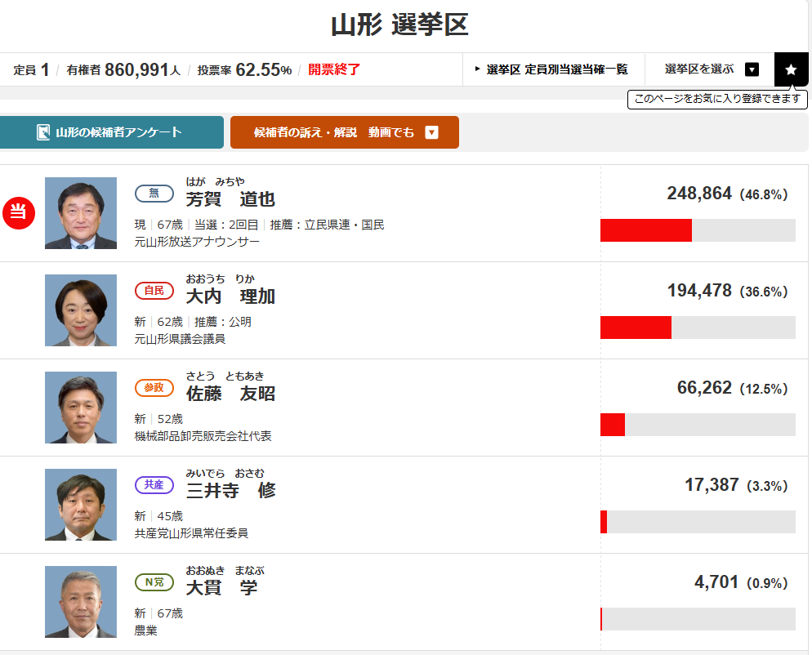Click candidate name 大内 理加

tap(230, 296)
